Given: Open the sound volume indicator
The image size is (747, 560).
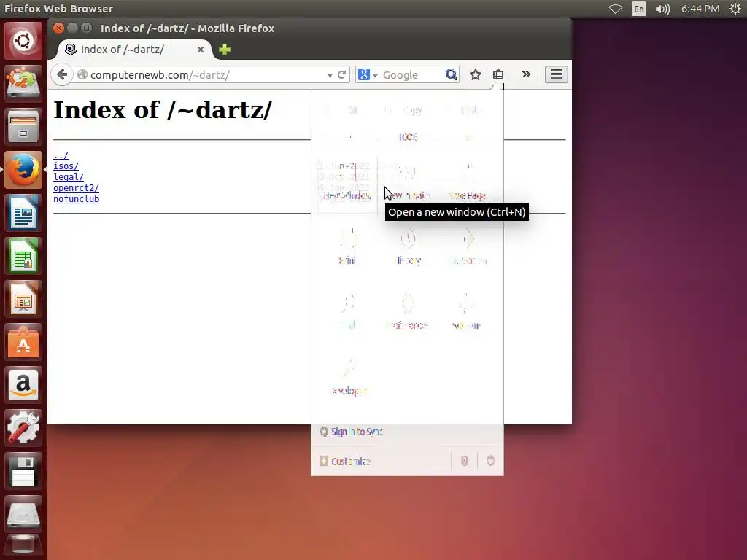Looking at the screenshot, I should tap(662, 9).
